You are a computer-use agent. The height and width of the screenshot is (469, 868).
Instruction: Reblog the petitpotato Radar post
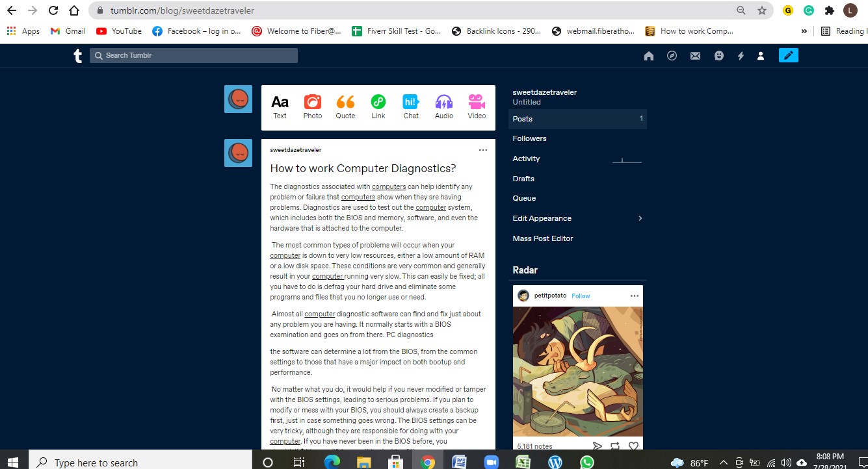615,446
